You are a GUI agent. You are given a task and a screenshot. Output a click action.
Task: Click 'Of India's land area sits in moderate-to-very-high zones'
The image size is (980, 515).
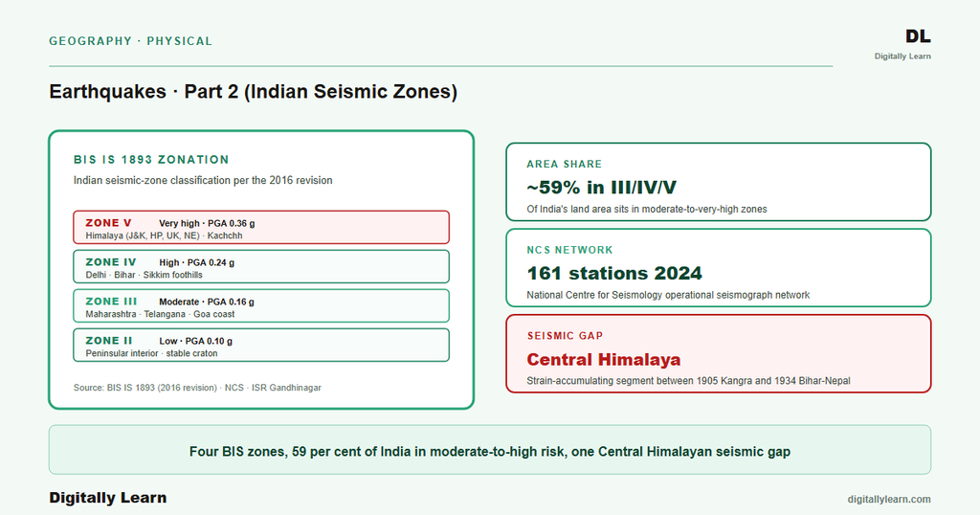(647, 210)
